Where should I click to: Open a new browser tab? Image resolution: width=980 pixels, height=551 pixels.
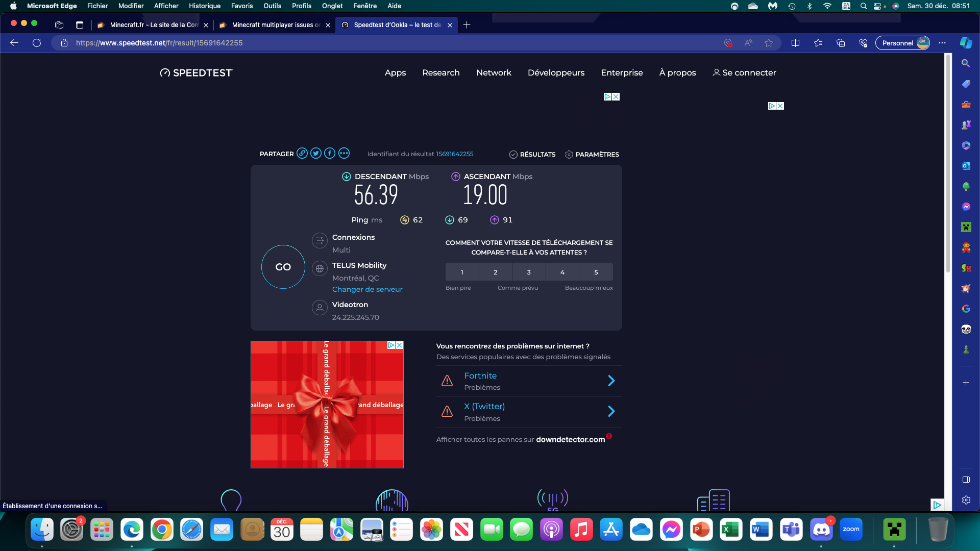tap(467, 24)
